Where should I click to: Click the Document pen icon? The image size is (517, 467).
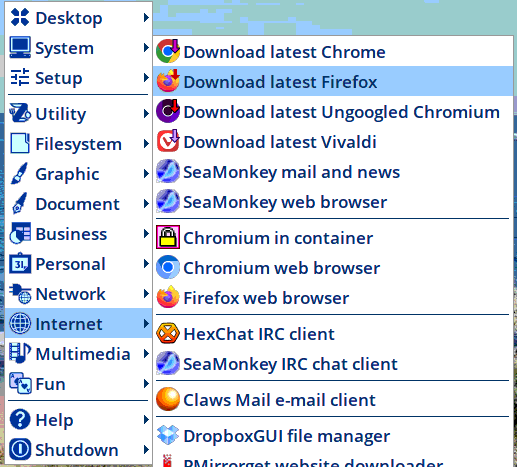(x=19, y=203)
